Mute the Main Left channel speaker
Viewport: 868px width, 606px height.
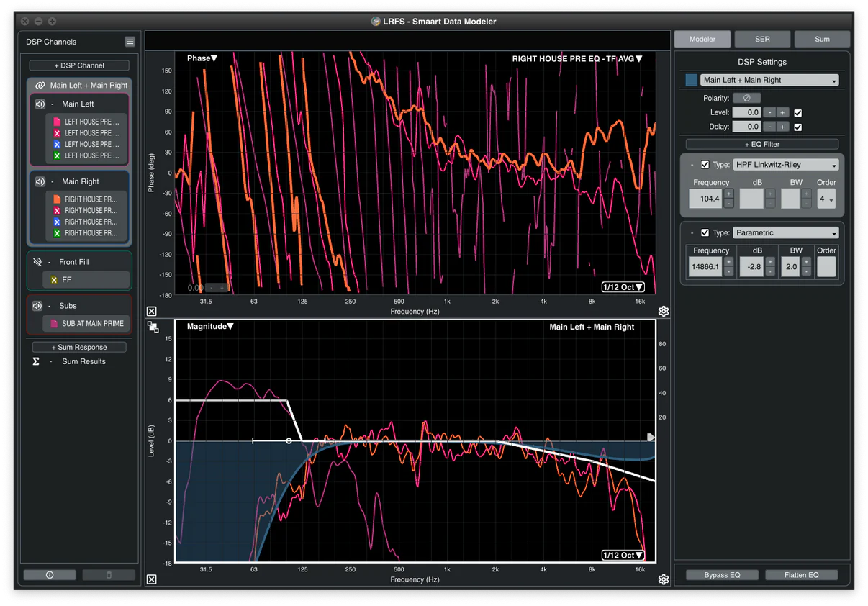click(40, 104)
